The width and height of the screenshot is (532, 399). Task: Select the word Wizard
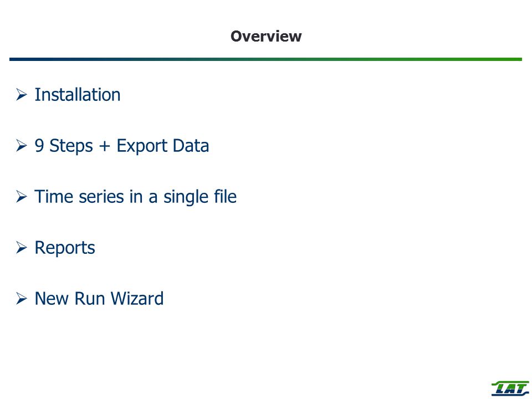point(137,299)
